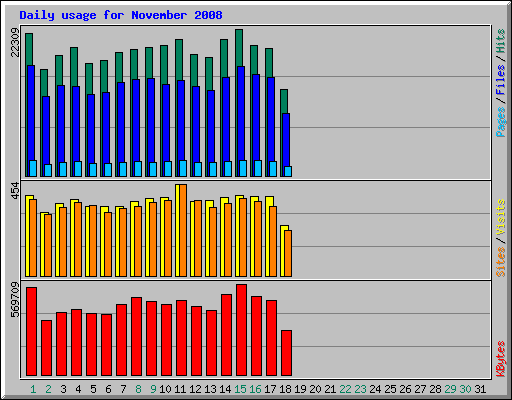
Task: Click the cyan pages bar for day 18
Action: (288, 171)
